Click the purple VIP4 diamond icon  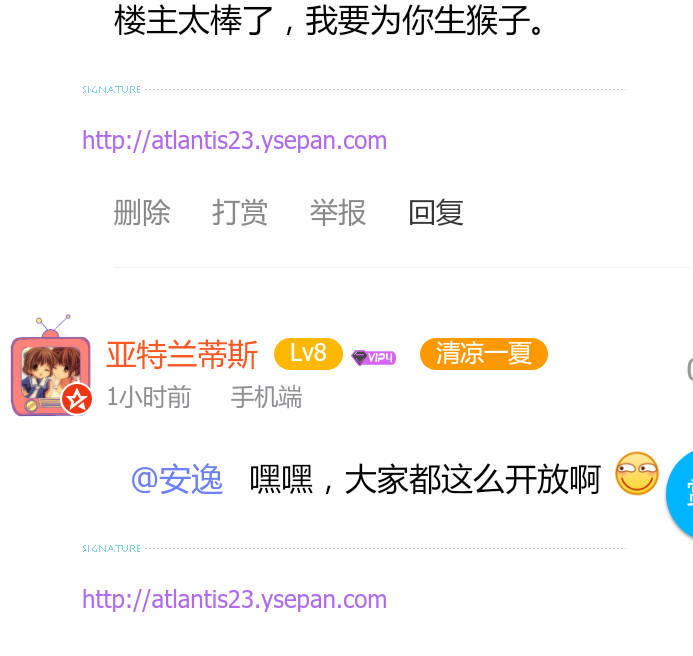[x=374, y=357]
